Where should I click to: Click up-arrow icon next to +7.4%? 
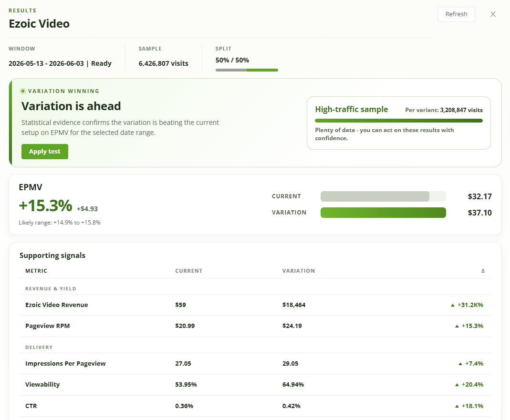[460, 364]
